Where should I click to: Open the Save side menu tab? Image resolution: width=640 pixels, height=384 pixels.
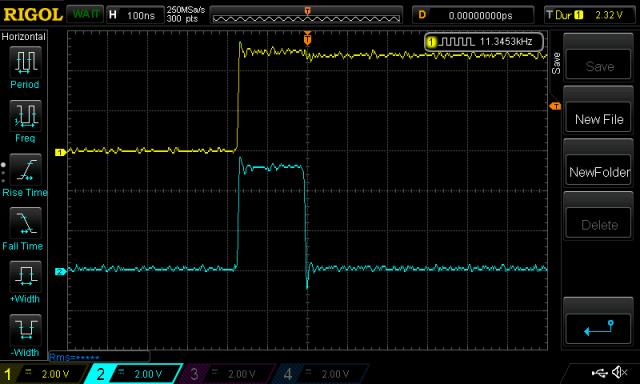(556, 64)
